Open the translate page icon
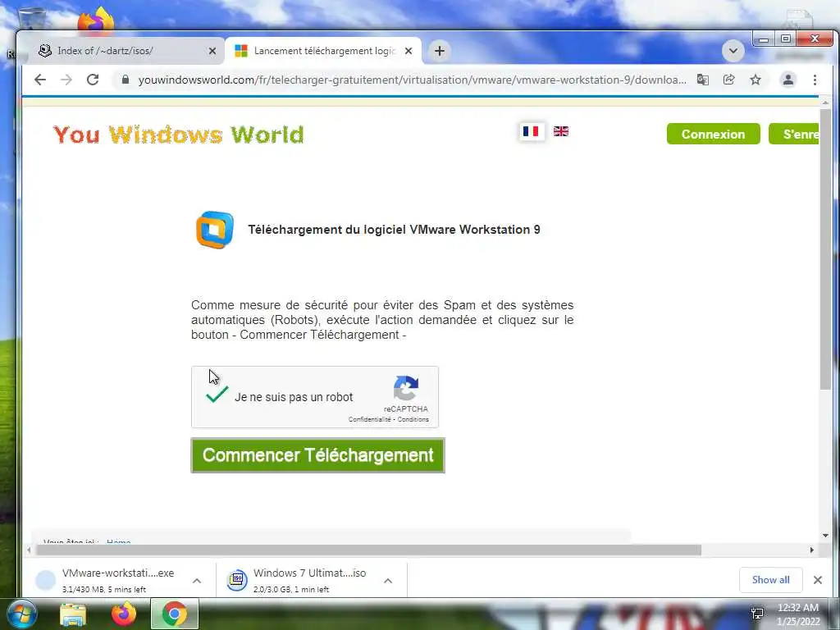This screenshot has height=630, width=840. 702,80
